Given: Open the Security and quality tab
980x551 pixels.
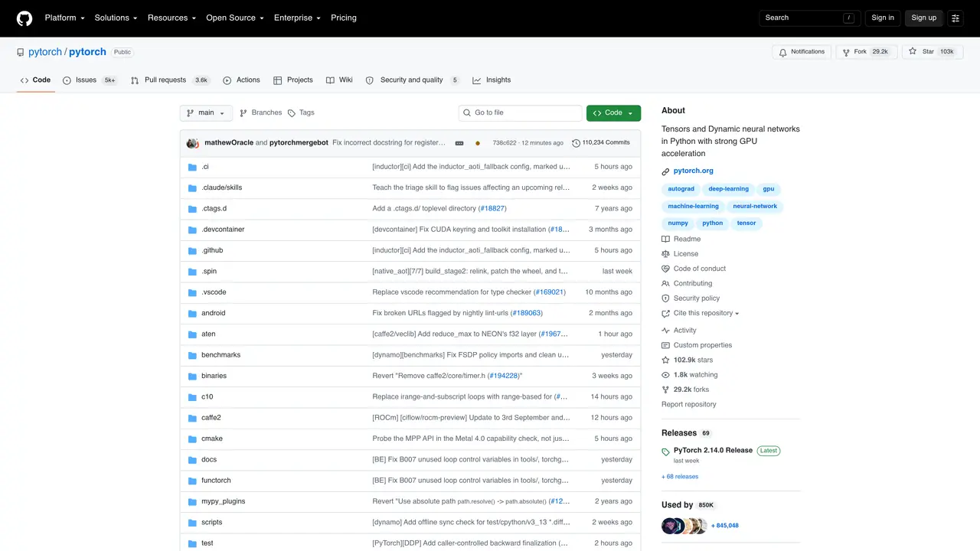Looking at the screenshot, I should tap(412, 80).
